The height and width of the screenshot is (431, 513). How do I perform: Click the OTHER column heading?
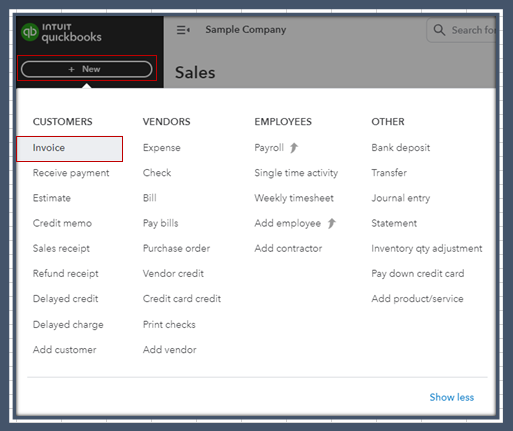388,122
